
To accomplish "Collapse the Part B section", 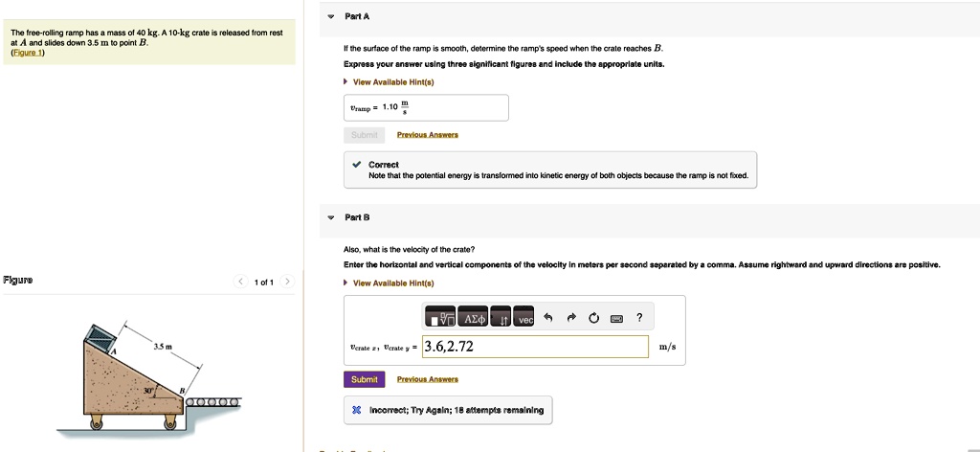I will [x=331, y=217].
